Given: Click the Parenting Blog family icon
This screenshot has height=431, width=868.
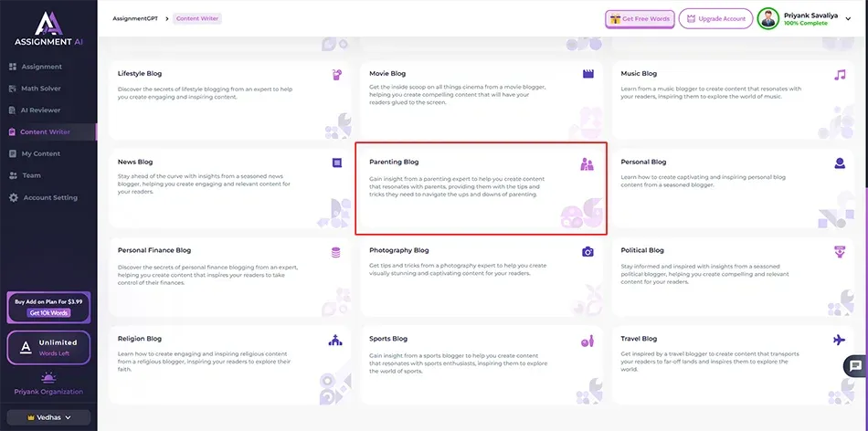Looking at the screenshot, I should (x=587, y=164).
